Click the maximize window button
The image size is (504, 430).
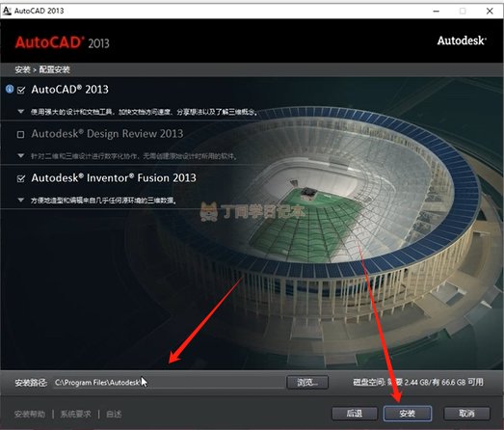[463, 11]
